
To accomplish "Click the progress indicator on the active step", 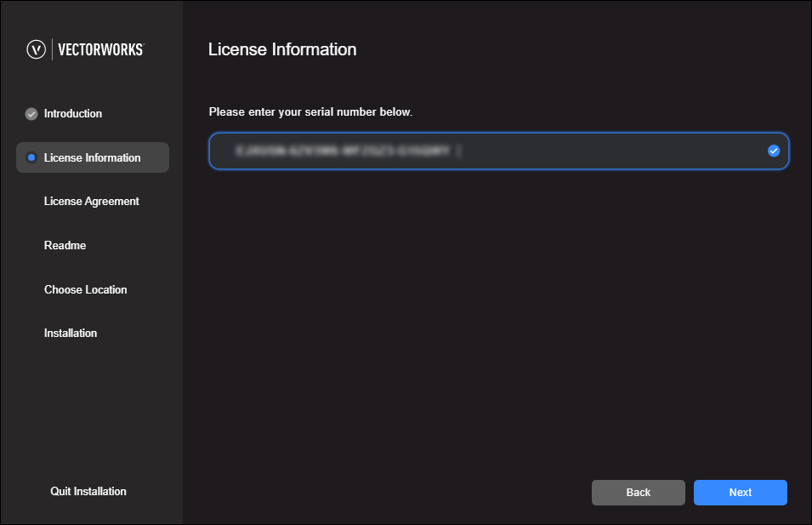I will [33, 157].
